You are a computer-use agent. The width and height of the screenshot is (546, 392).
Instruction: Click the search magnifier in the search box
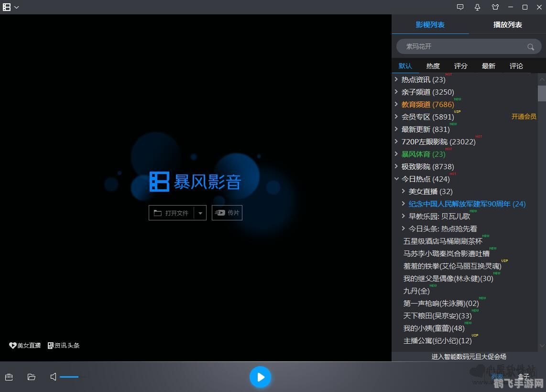click(x=530, y=47)
